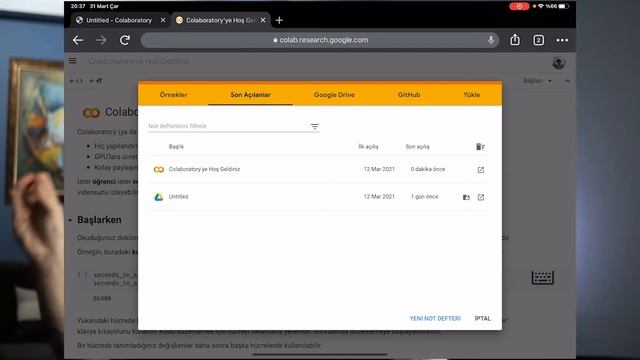This screenshot has width=640, height=360.
Task: Open the browser three-dots menu
Action: 562,40
